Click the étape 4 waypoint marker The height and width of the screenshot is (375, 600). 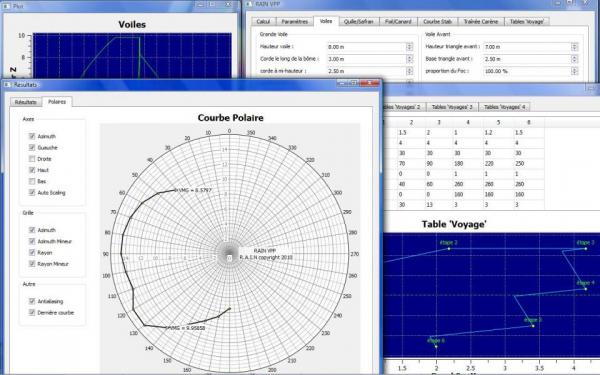tap(585, 289)
